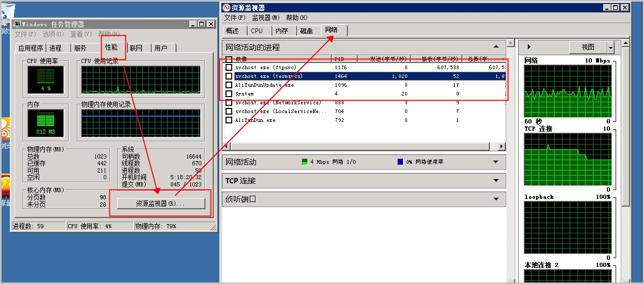Check the svchost.exe (NetworkService) box
Viewport: 644px width, 284px height.
click(x=229, y=103)
